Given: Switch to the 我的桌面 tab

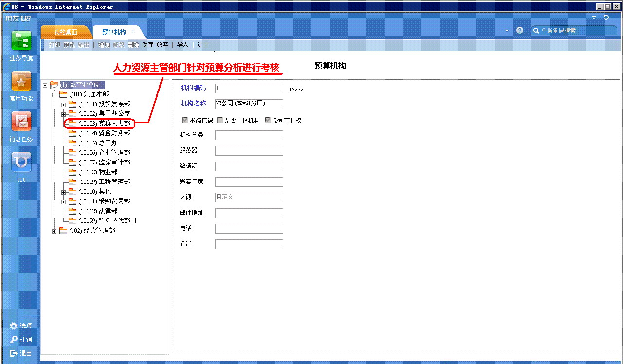Looking at the screenshot, I should point(65,32).
